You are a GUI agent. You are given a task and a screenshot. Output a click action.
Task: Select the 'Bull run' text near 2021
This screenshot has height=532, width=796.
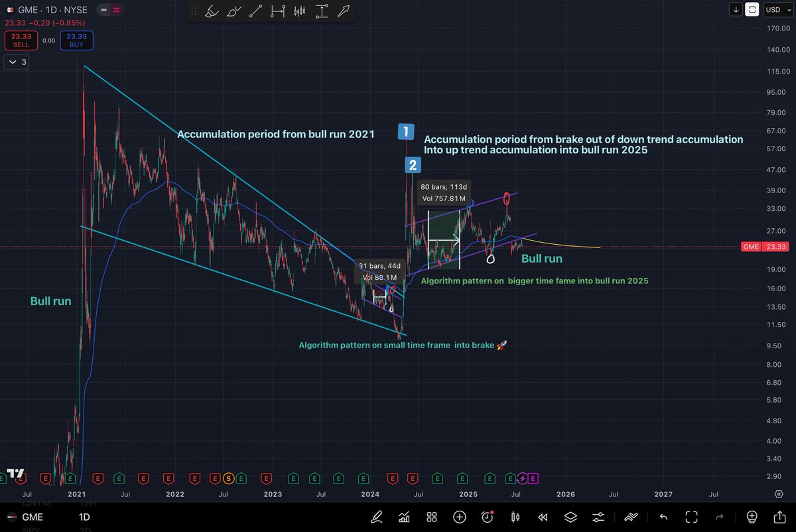point(50,301)
